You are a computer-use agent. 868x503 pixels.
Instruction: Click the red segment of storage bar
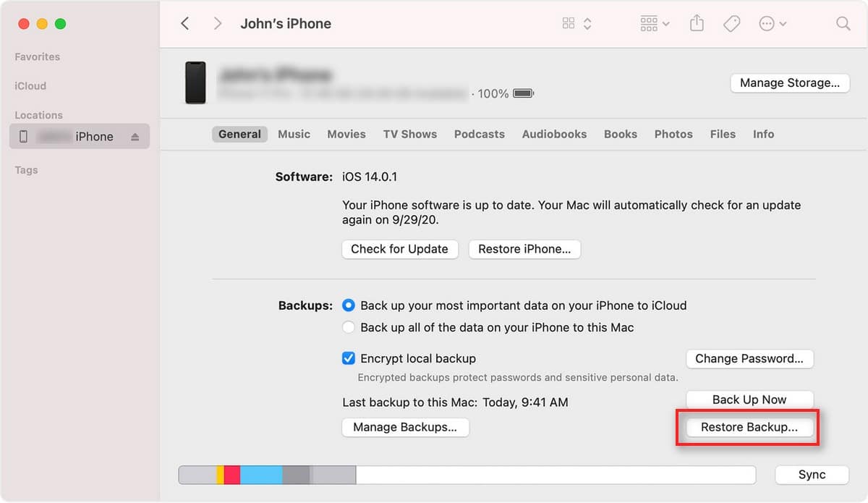click(231, 475)
